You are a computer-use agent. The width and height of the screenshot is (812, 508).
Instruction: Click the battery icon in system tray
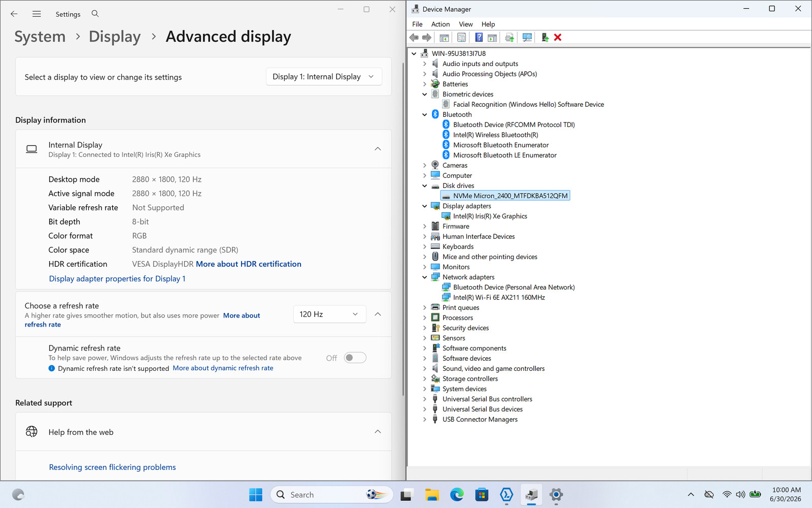[755, 495]
